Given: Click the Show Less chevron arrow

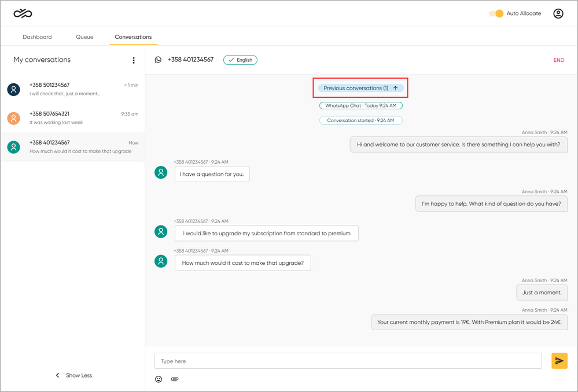Looking at the screenshot, I should pyautogui.click(x=57, y=375).
